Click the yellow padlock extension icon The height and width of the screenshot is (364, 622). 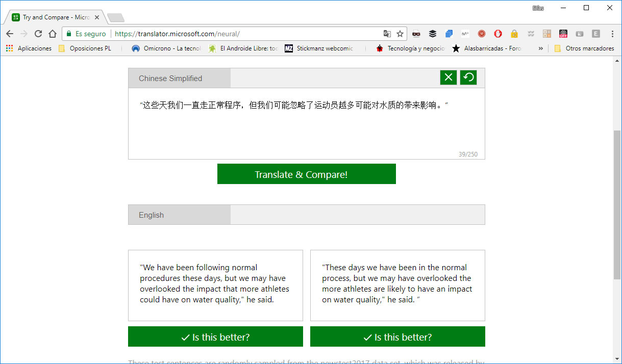pyautogui.click(x=514, y=33)
